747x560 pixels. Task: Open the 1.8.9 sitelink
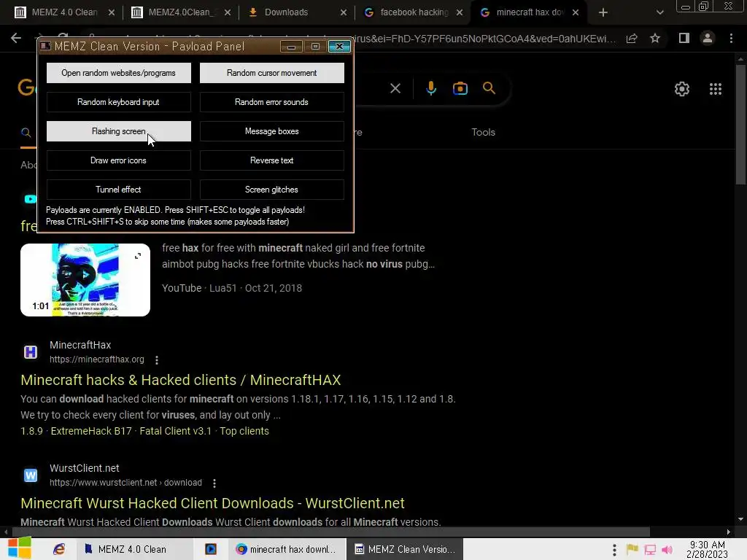31,431
